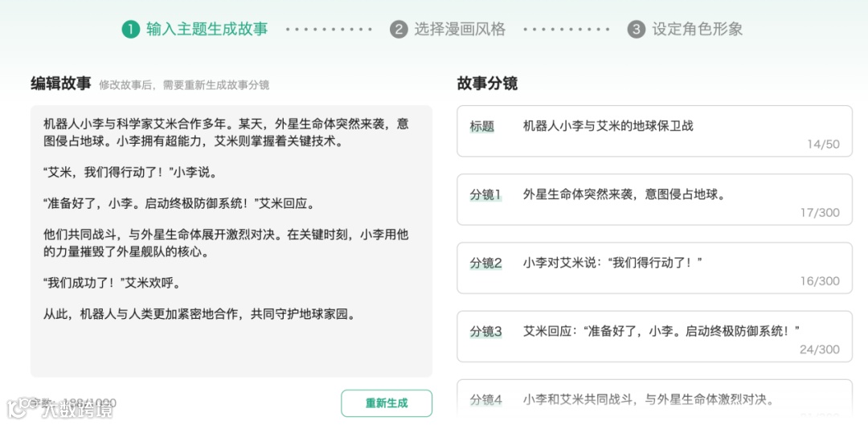Go to the 选择漫画风格 step
The height and width of the screenshot is (425, 868).
[460, 30]
